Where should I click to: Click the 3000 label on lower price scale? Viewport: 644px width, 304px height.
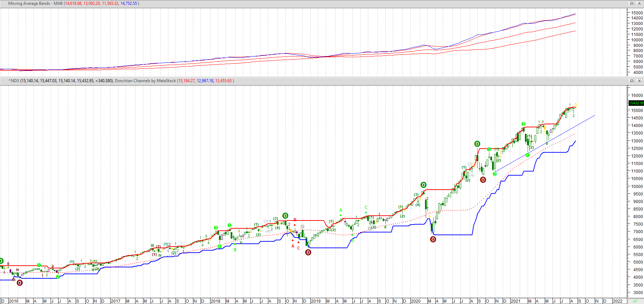(x=638, y=293)
